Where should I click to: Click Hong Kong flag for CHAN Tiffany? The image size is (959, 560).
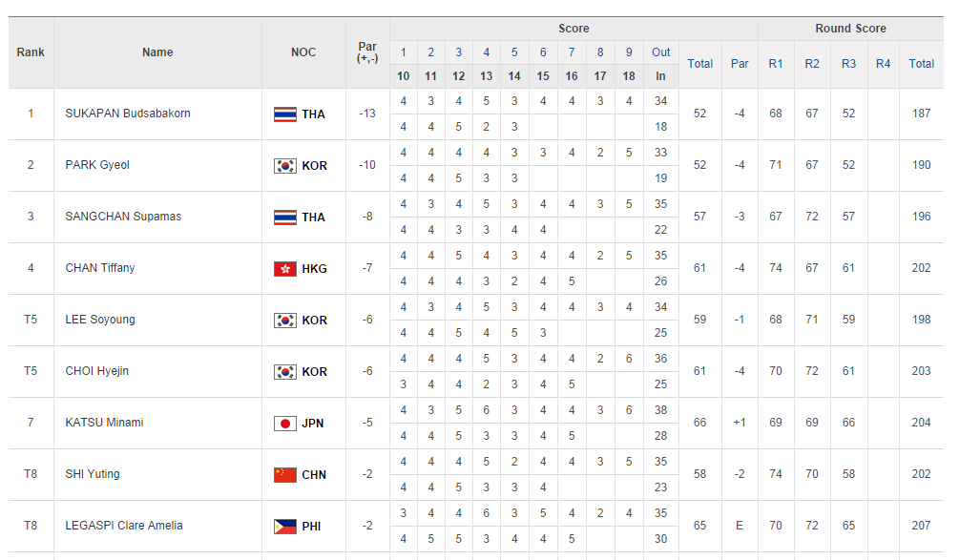click(285, 269)
